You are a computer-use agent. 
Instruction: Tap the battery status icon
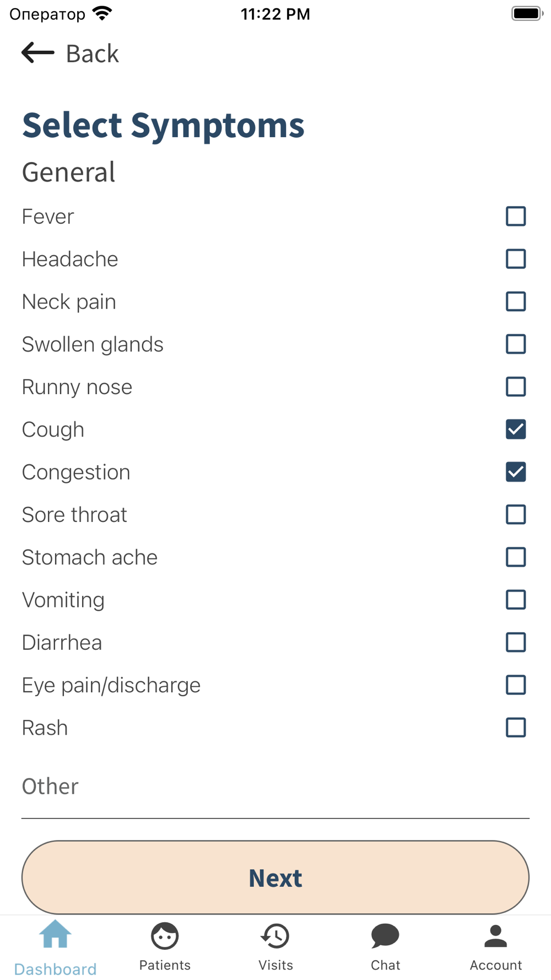point(527,13)
